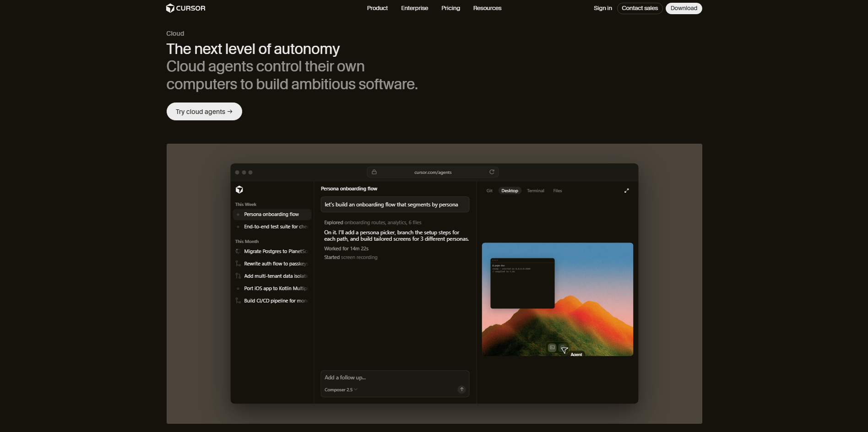
Task: Click the Started screen recording line
Action: 351,257
